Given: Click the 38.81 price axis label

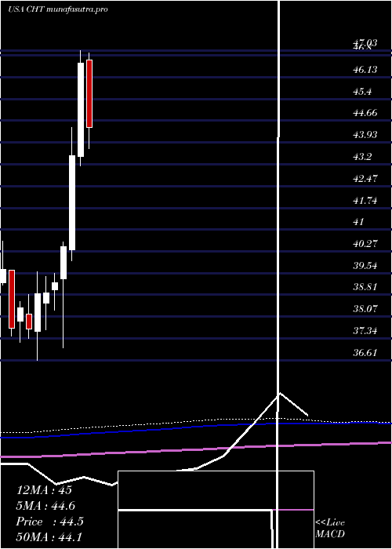Looking at the screenshot, I should 365,287.
